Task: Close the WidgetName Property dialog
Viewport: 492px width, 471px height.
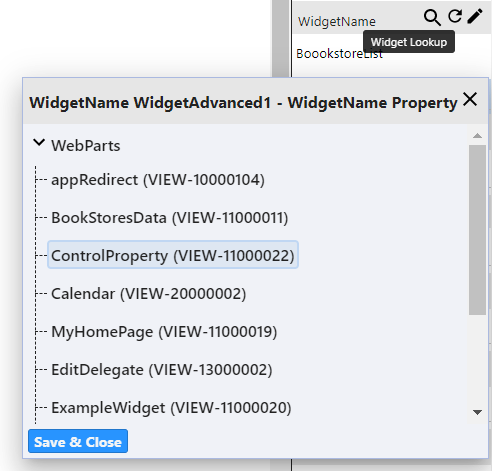Action: pyautogui.click(x=470, y=99)
